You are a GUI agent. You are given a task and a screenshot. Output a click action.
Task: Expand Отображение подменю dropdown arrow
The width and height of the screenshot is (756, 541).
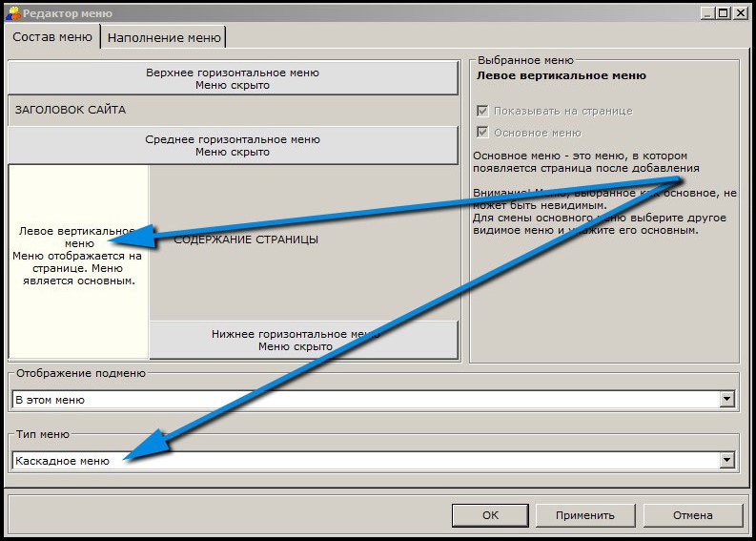(x=727, y=400)
